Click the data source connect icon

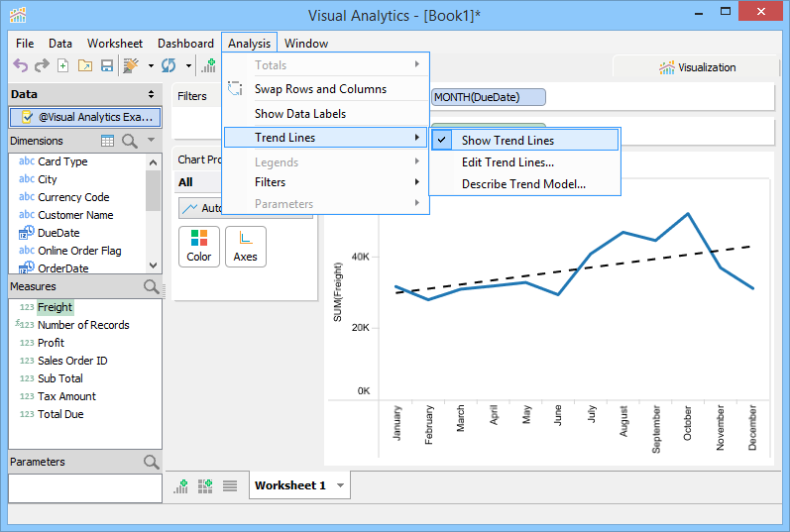coord(131,65)
